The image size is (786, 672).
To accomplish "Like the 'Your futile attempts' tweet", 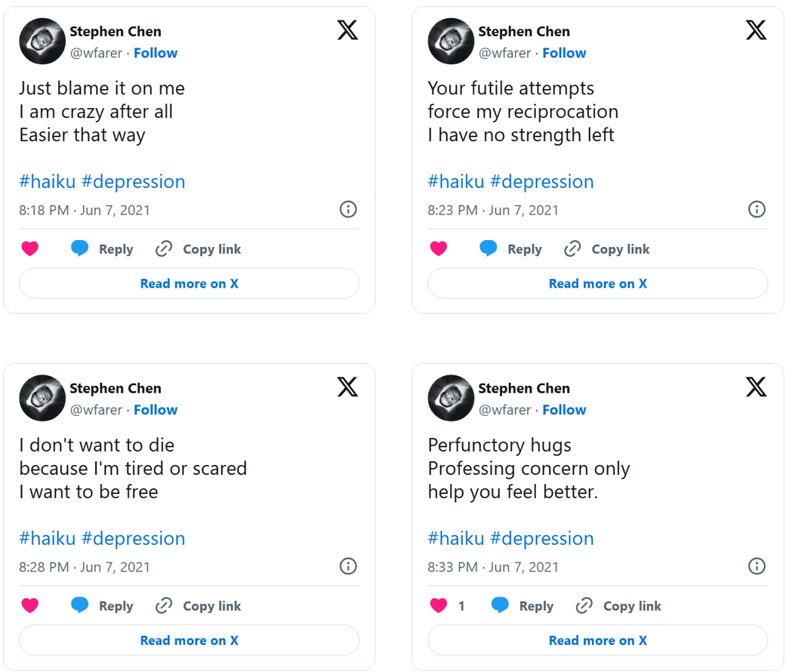I will pos(438,249).
